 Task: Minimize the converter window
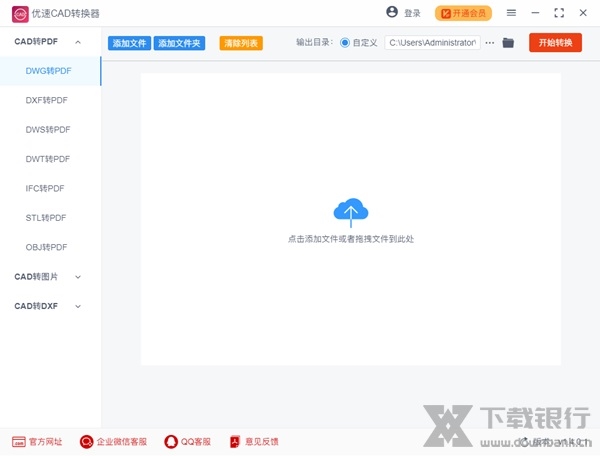[535, 13]
